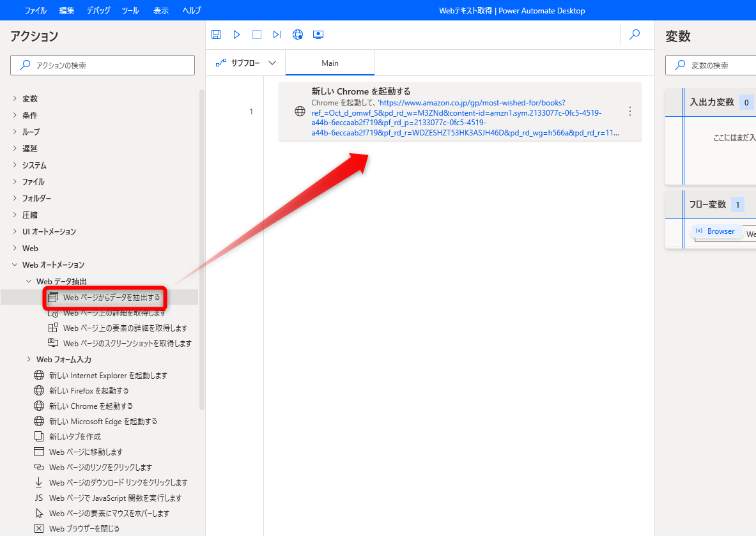Stop the flow
Screen dimensions: 756x536
[257, 34]
